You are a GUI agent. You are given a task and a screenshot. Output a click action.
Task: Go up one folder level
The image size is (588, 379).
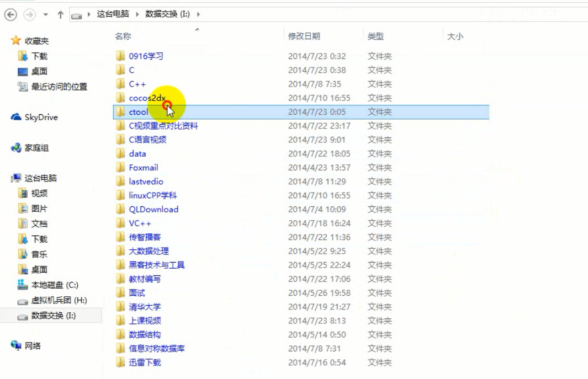[60, 15]
